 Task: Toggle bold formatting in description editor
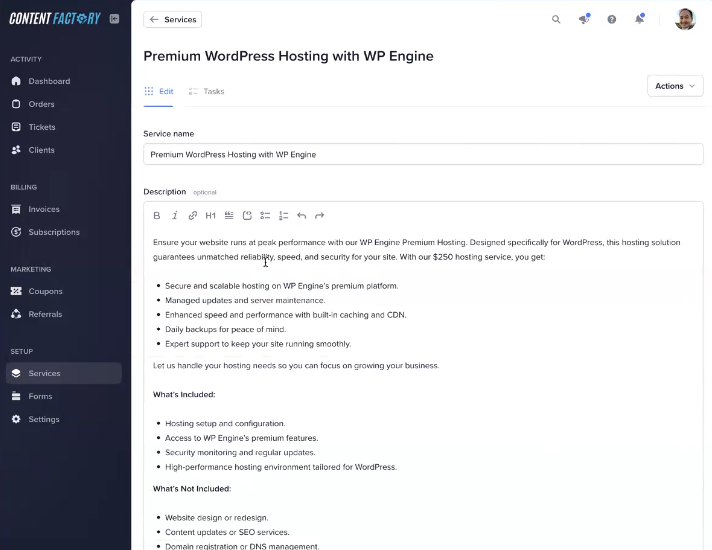(x=157, y=216)
